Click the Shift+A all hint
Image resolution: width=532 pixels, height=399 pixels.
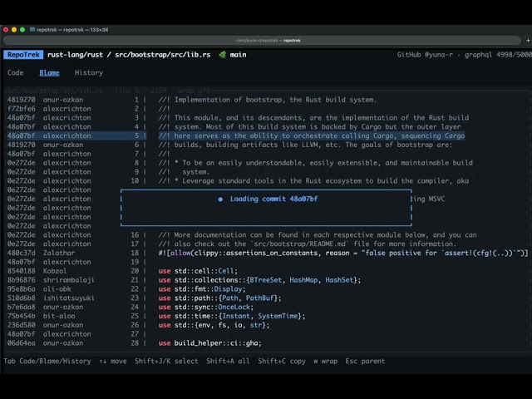(228, 361)
